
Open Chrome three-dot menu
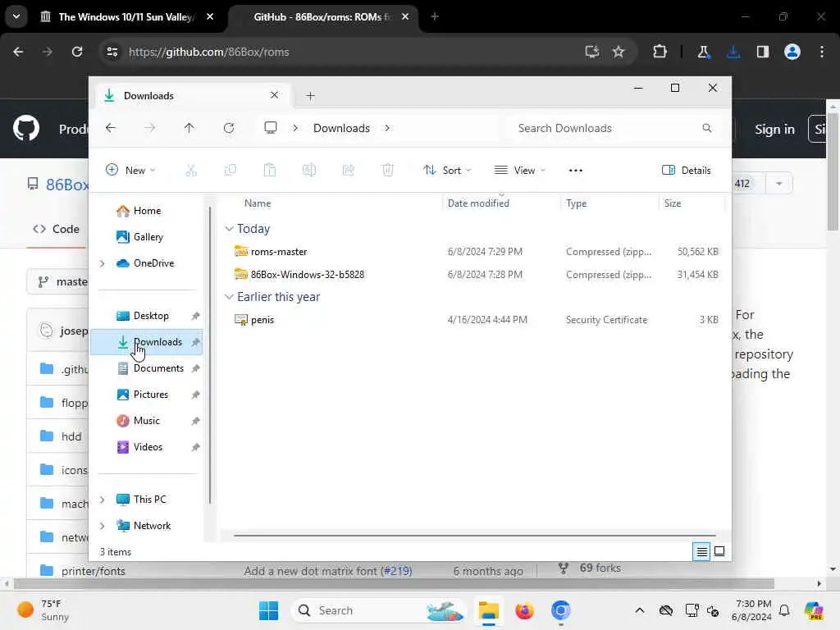point(822,52)
